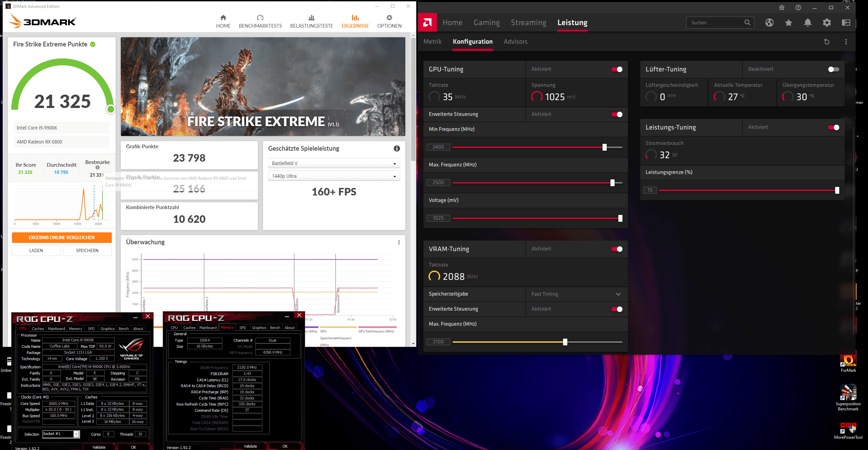
Task: Open the Advisors subtab
Action: (x=515, y=42)
